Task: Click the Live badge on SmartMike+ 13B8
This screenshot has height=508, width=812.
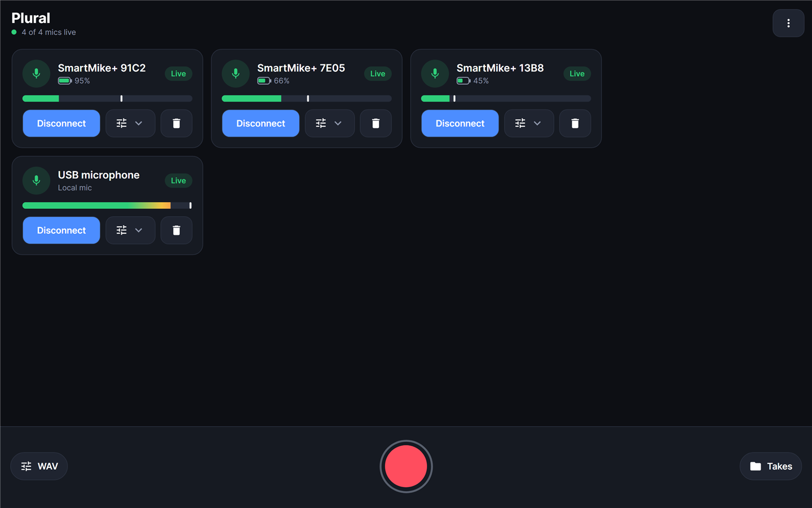Action: (x=577, y=73)
